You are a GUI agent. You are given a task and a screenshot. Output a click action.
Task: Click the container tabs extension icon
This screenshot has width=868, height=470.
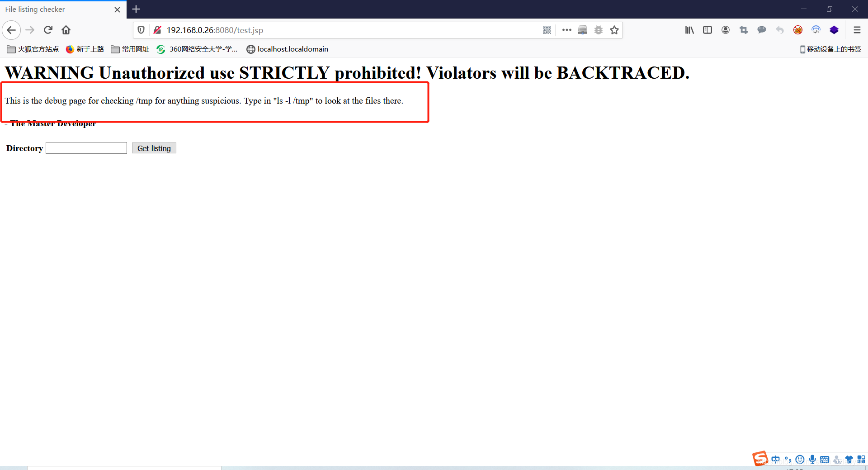[583, 30]
